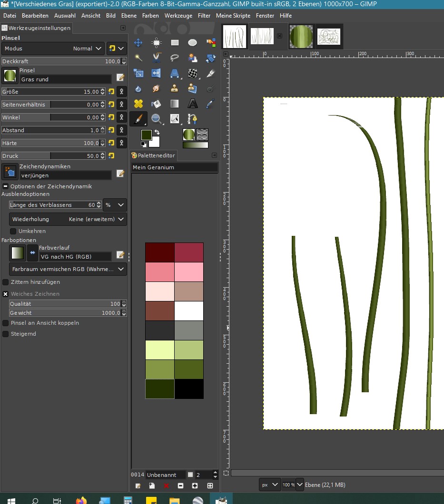Open the Werkzeuge menu
Viewport: 444px width, 504px height.
178,16
